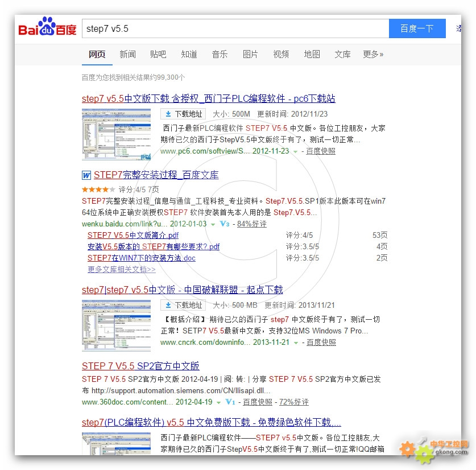The image size is (476, 470).
Task: Click the four-star rating icons
Action: [x=98, y=189]
